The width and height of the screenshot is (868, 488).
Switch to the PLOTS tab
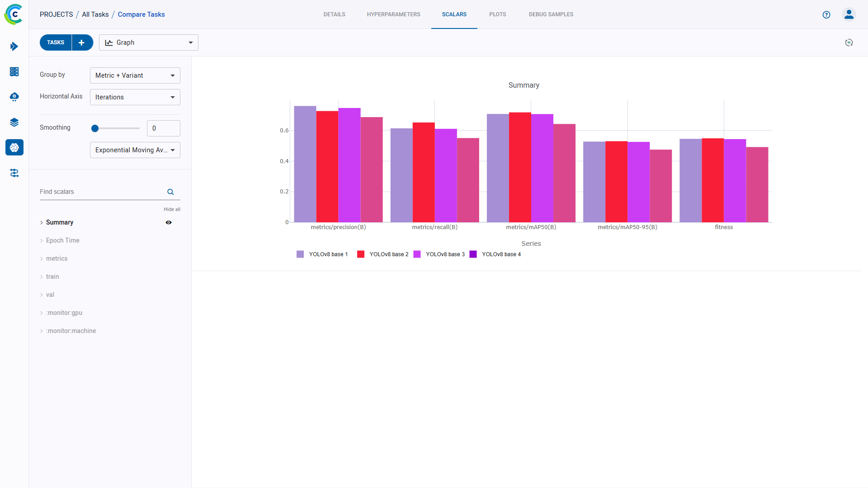[x=498, y=14]
